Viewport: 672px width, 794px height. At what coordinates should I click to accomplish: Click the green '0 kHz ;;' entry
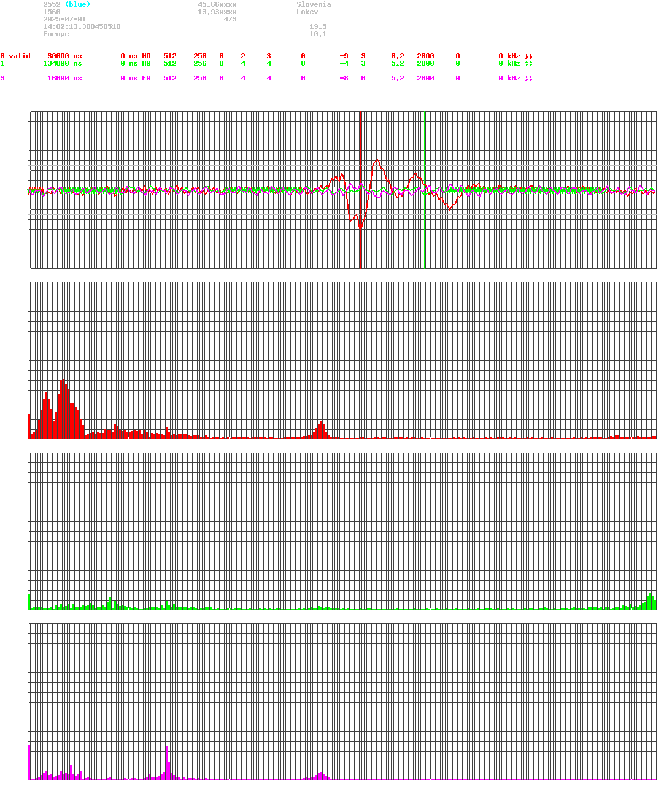point(516,63)
